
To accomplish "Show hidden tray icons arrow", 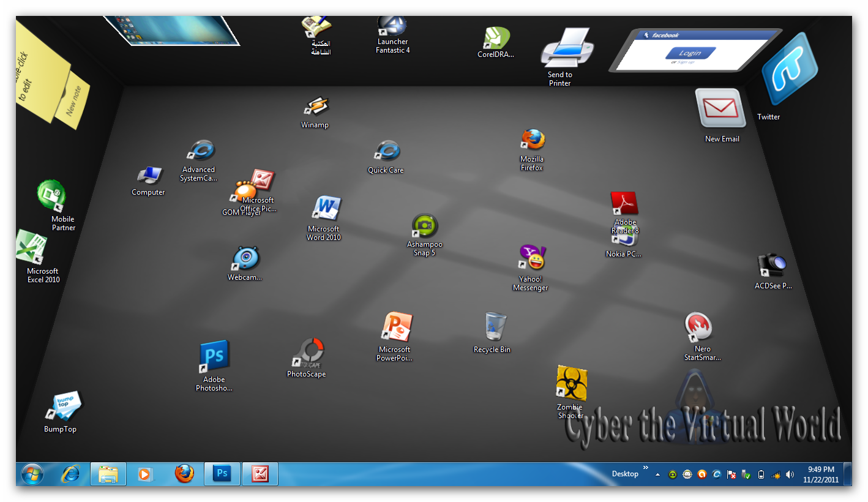I will click(658, 474).
